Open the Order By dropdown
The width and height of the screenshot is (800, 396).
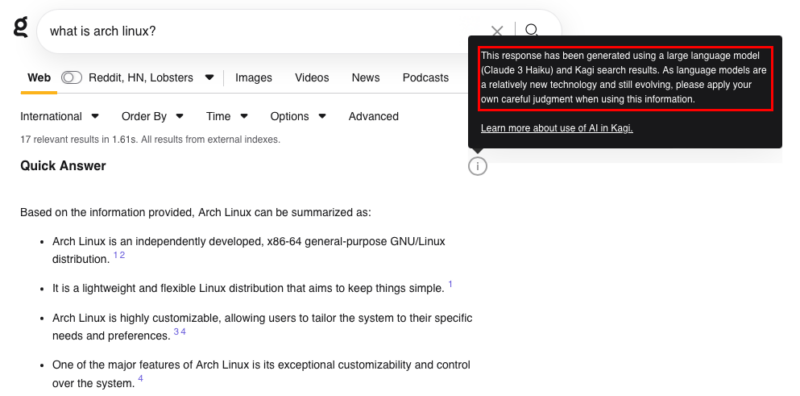coord(152,116)
